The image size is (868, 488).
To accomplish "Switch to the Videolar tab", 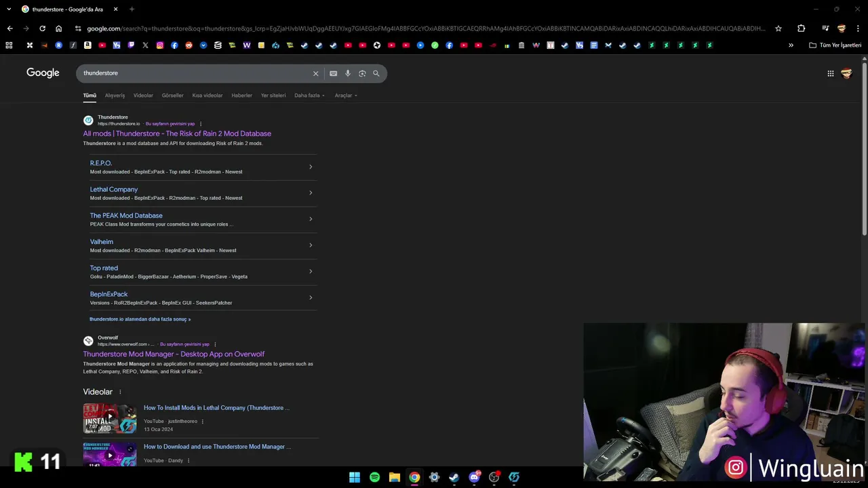I will [x=143, y=96].
